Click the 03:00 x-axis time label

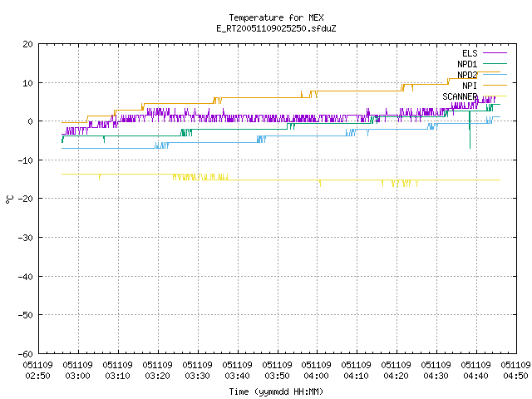77,376
